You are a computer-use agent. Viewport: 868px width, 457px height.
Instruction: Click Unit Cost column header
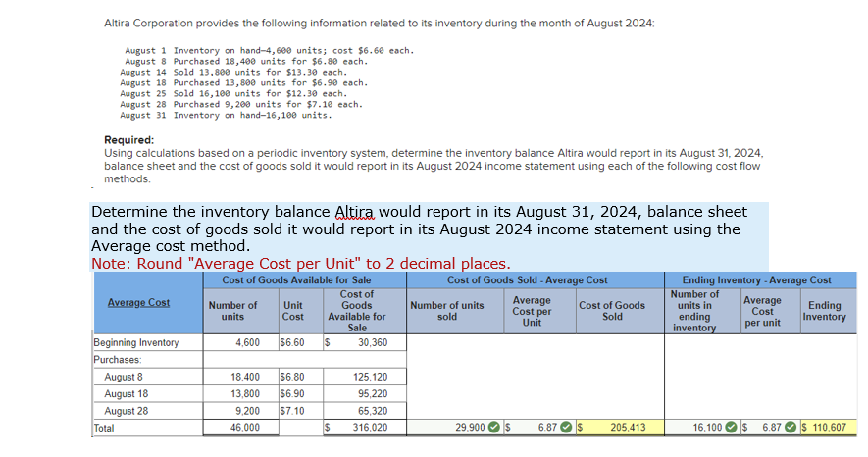pos(293,311)
